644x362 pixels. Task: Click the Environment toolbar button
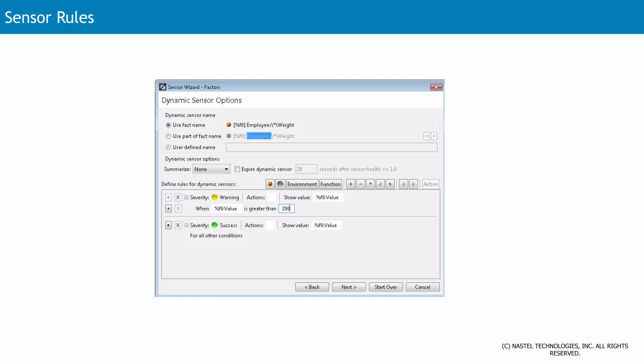pyautogui.click(x=302, y=184)
